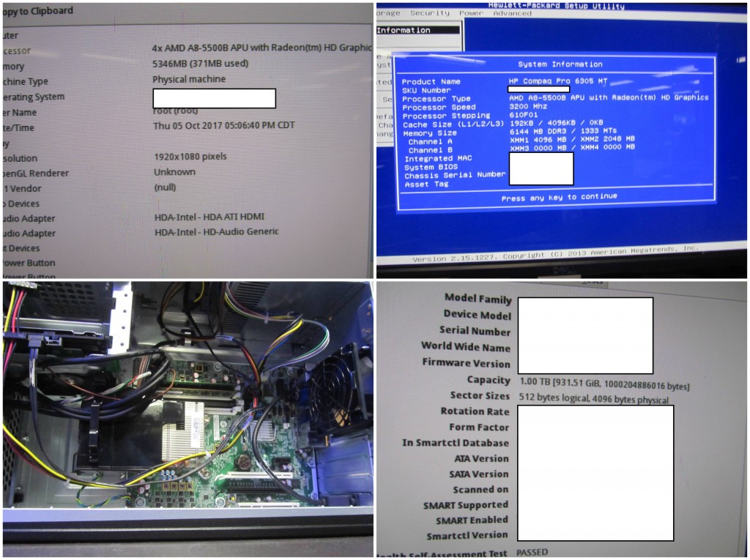Click the PASSED self-assessment result
The width and height of the screenshot is (750, 560).
pos(532,552)
